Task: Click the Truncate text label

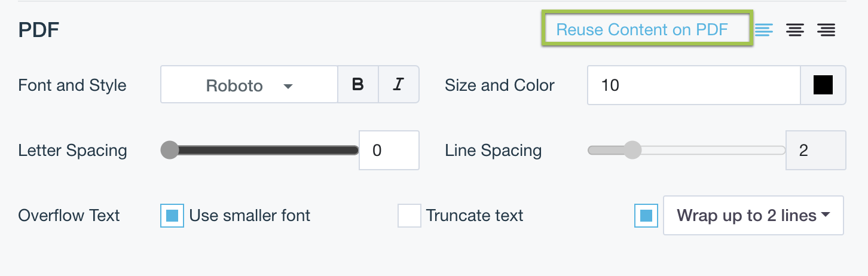Action: [475, 216]
